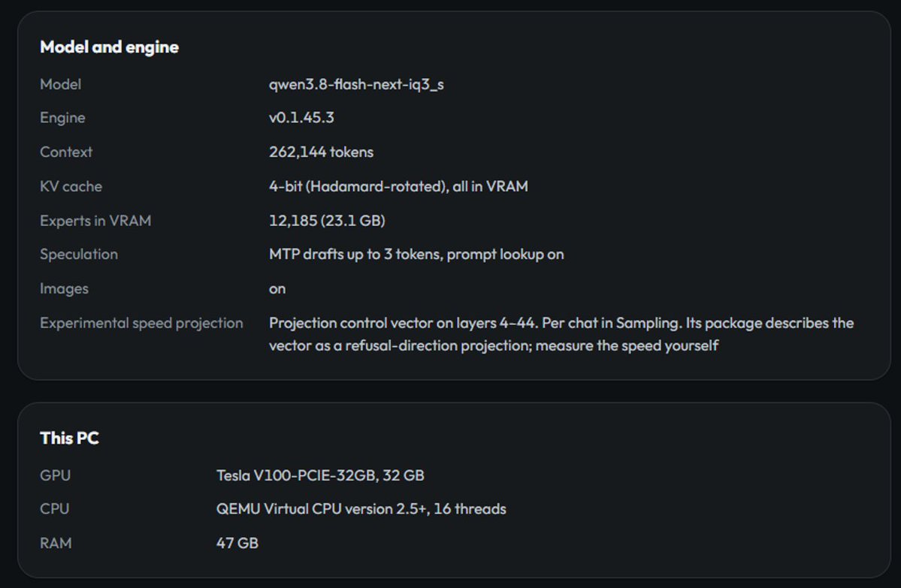Click the Experts in VRAM label
Viewport: 901px width, 588px height.
pyautogui.click(x=95, y=221)
